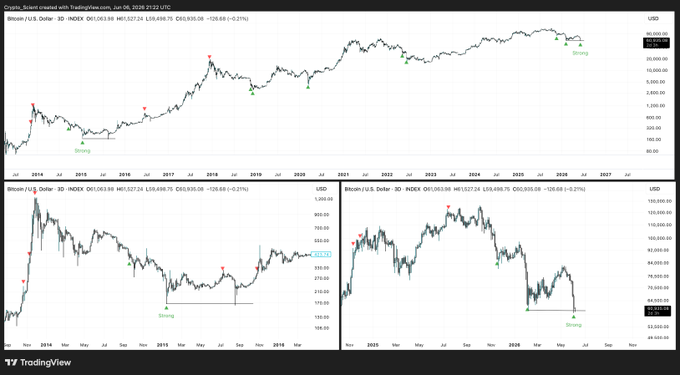Click the 2027 year label on long-term time axis

[605, 175]
